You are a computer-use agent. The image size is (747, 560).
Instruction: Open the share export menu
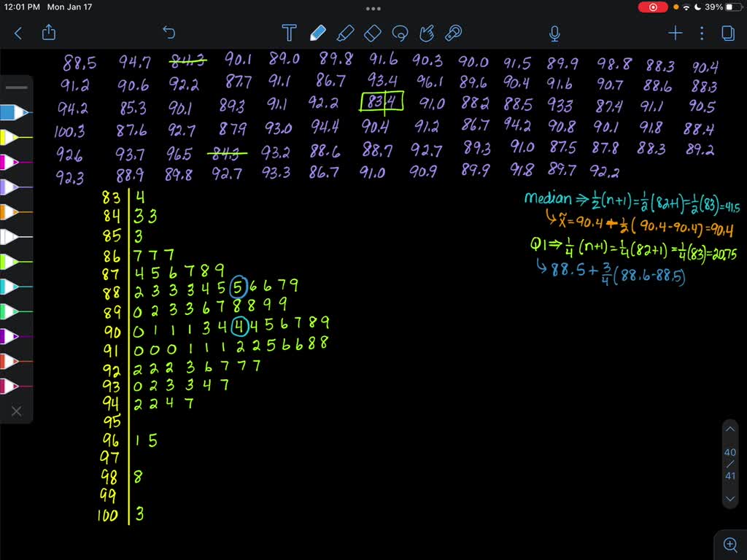(49, 33)
